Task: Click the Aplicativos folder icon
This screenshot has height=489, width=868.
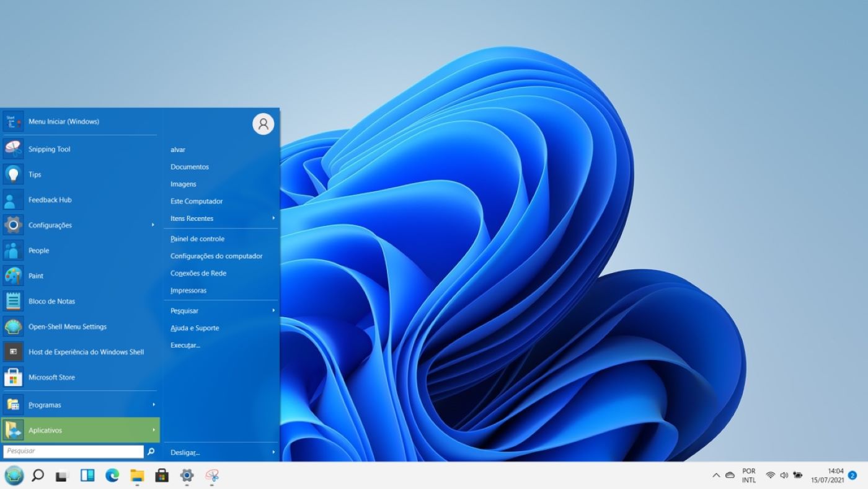Action: click(x=13, y=430)
